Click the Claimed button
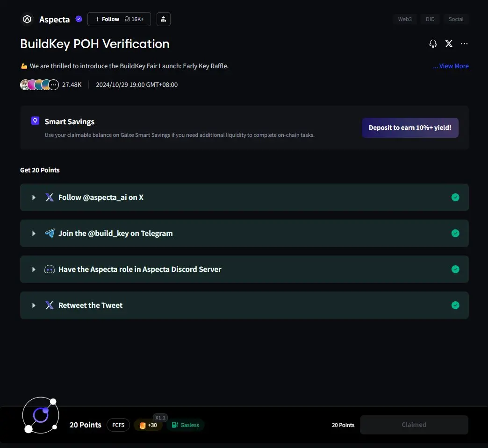Screen dimensions: 488x448 click(414, 425)
